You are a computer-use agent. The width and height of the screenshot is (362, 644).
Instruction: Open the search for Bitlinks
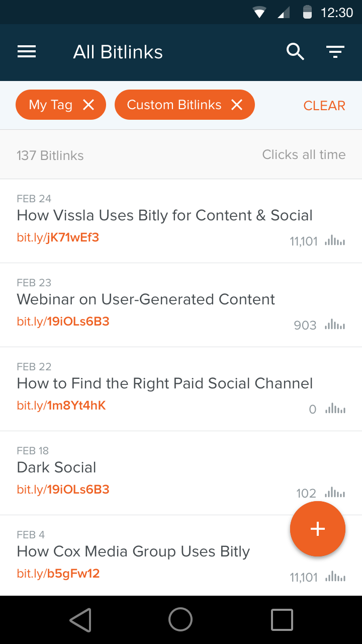[296, 52]
